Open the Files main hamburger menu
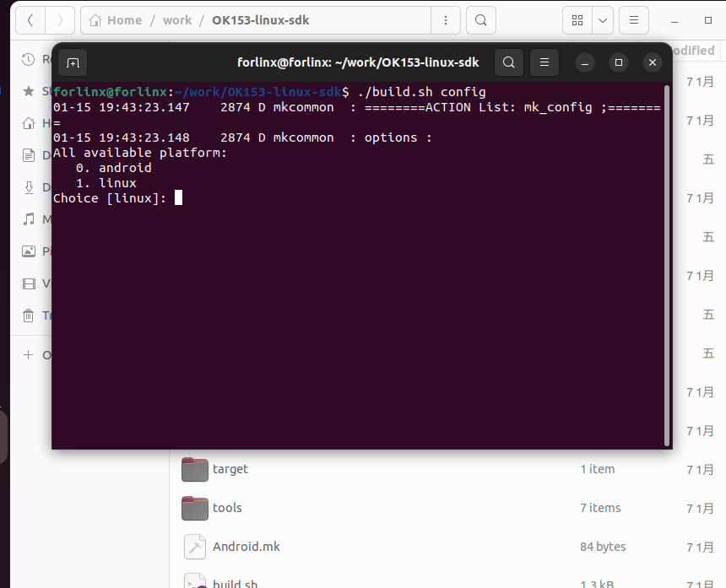Viewport: 726px width, 588px height. click(634, 20)
